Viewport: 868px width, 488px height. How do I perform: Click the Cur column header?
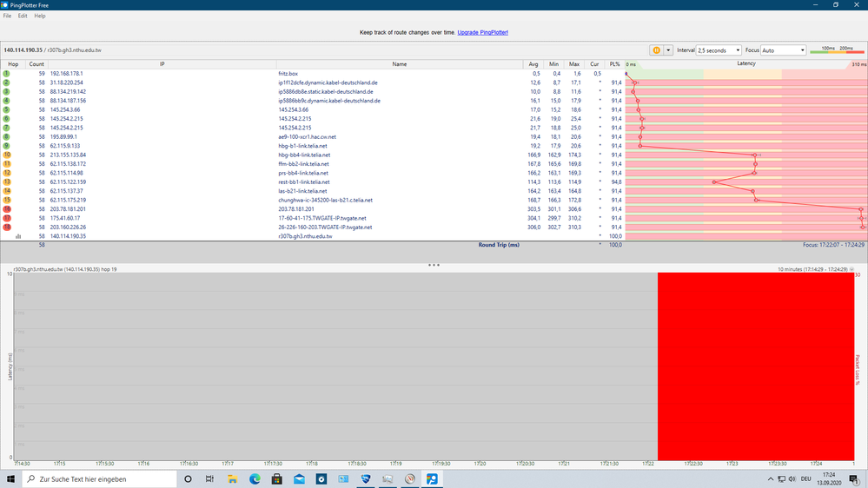594,64
